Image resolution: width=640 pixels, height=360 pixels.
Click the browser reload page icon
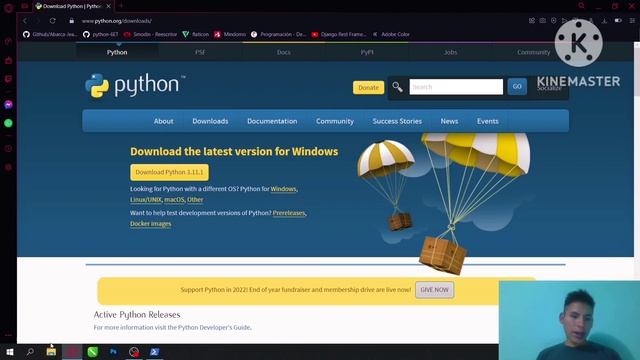(53, 20)
